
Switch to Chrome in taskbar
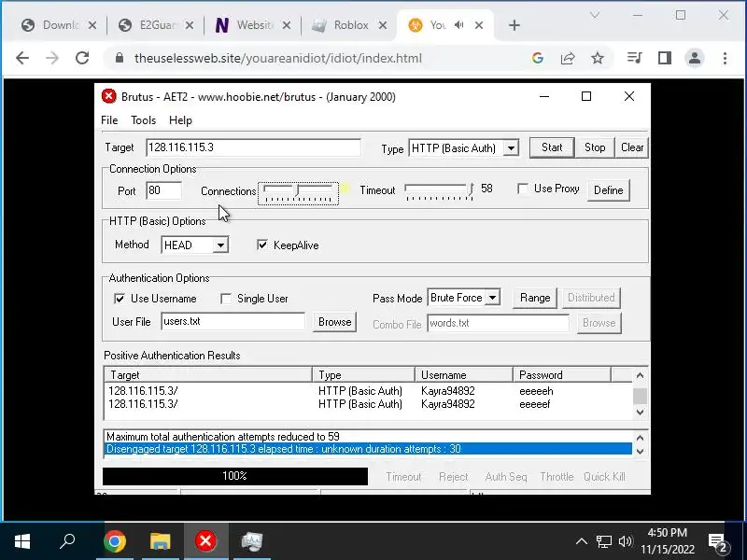[115, 541]
